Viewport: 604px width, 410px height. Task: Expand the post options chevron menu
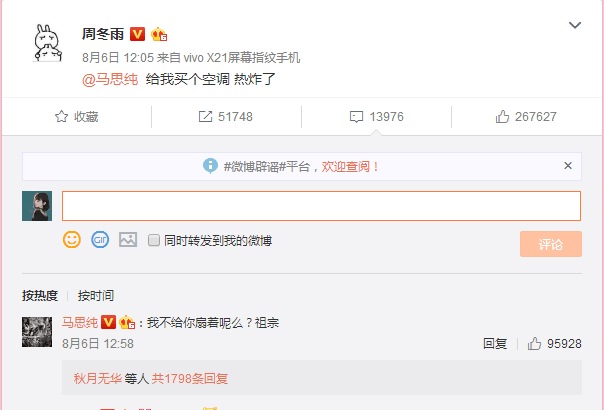point(575,25)
